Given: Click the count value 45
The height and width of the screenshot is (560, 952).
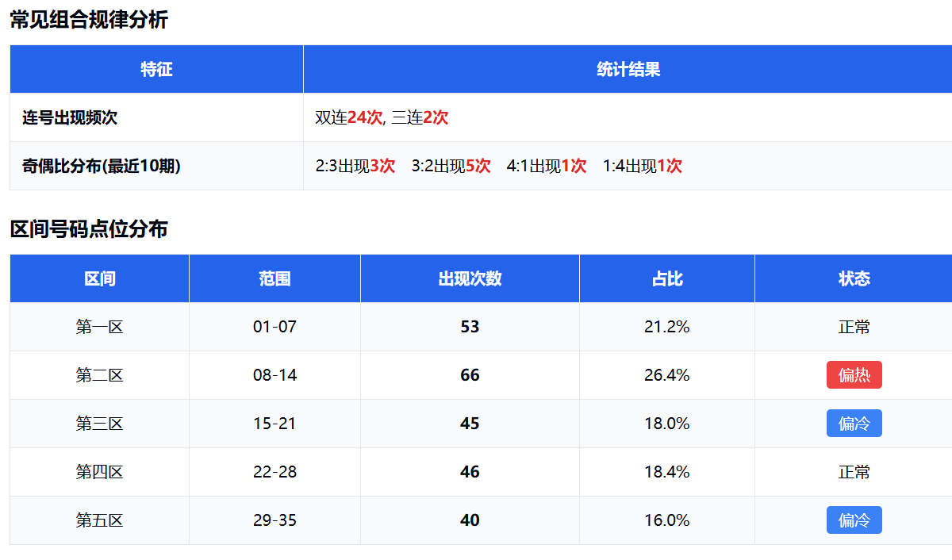Looking at the screenshot, I should (x=470, y=424).
